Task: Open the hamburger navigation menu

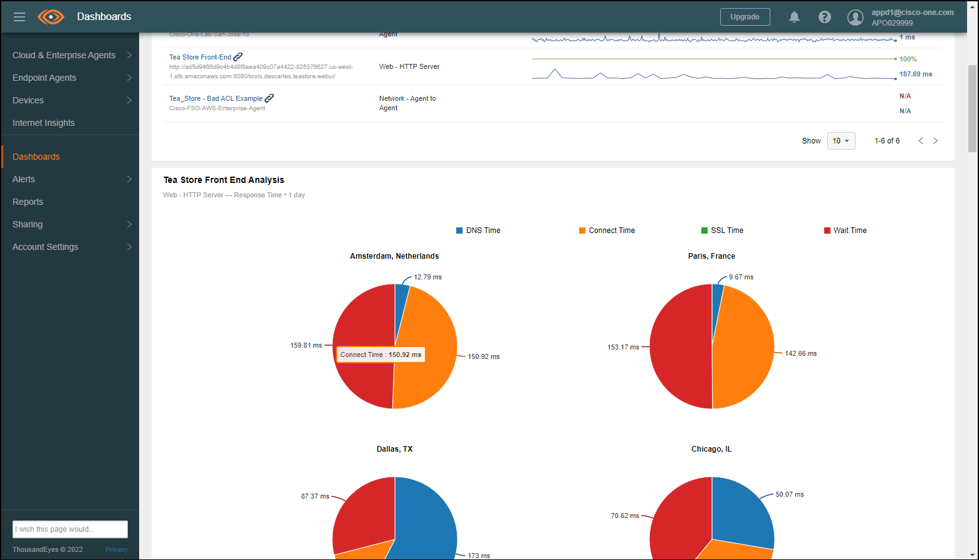Action: (x=19, y=17)
